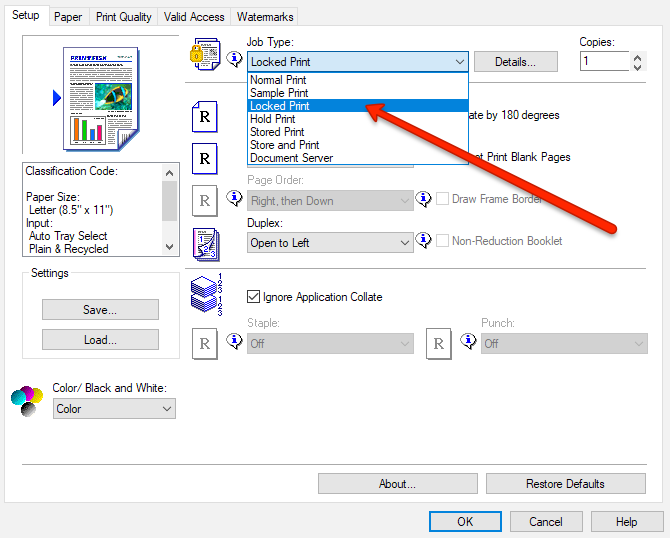Click the info icon beside Staple

pos(235,343)
